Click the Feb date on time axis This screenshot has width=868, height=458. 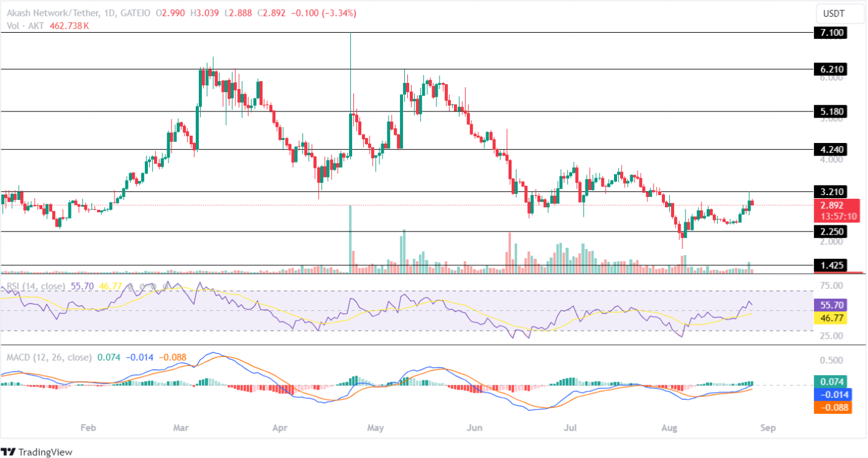88,428
